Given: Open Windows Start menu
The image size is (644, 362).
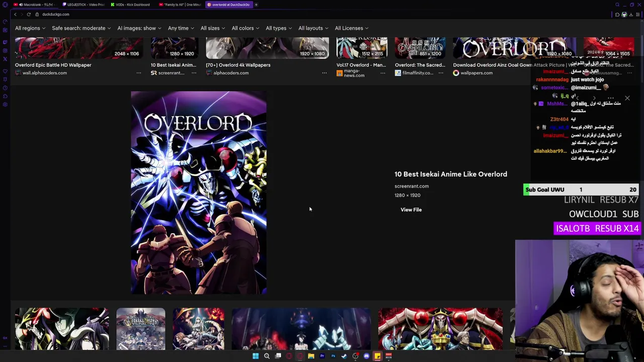Looking at the screenshot, I should pyautogui.click(x=256, y=356).
